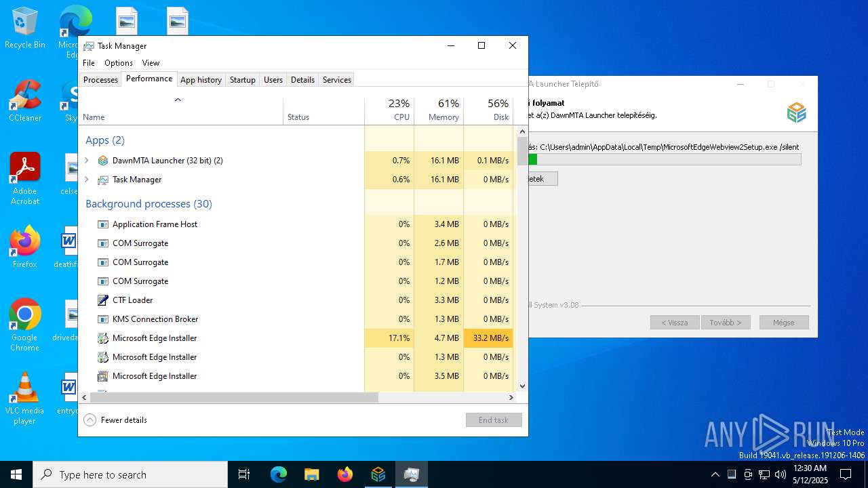
Task: Launch CCleaner from the desktop
Action: click(x=25, y=102)
